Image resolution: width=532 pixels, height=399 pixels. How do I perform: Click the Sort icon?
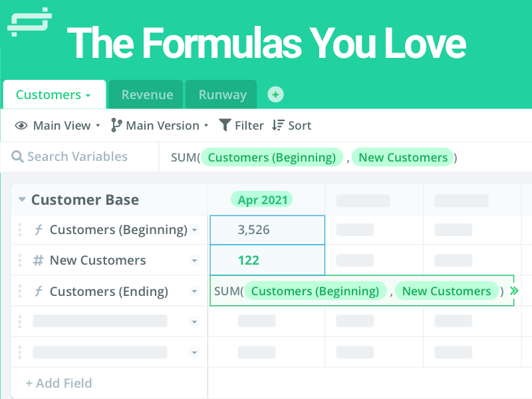point(278,125)
